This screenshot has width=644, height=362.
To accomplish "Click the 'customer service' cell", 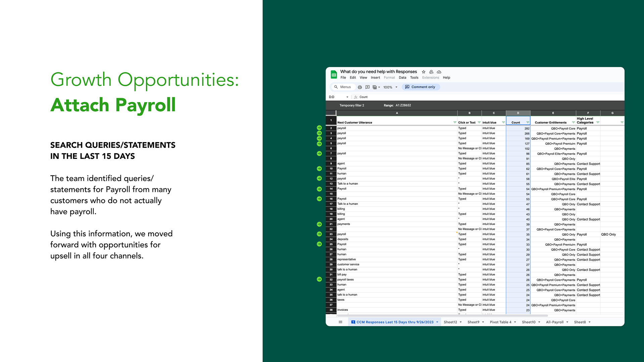I will 397,264.
